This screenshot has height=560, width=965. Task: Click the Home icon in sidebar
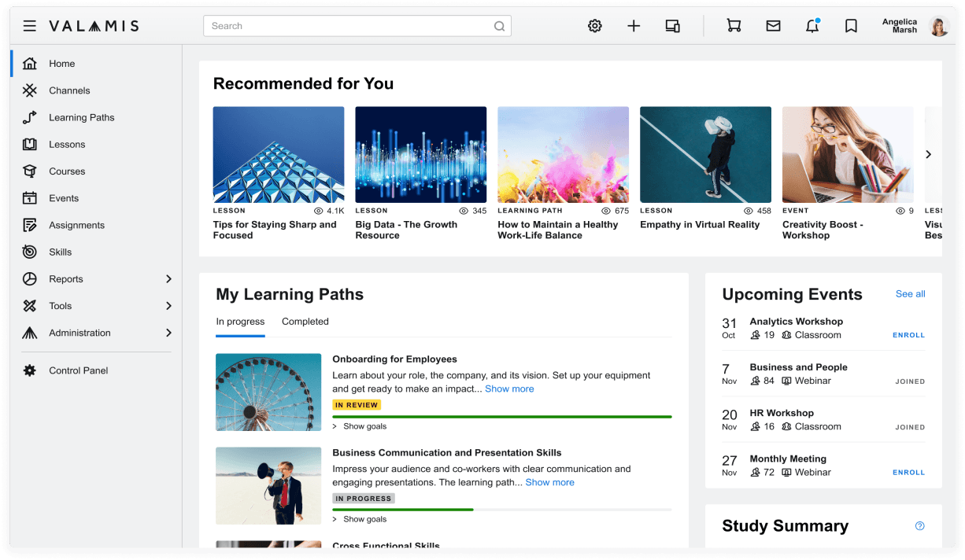[30, 64]
